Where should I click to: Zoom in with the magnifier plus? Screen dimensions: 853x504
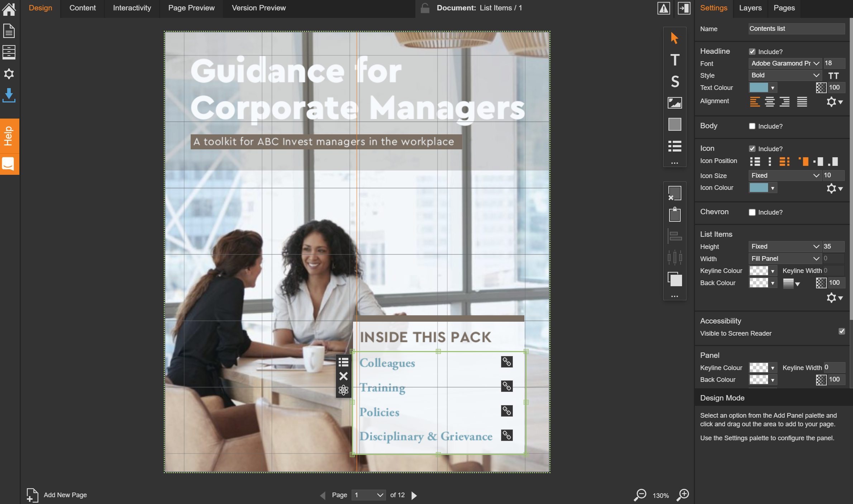[683, 495]
